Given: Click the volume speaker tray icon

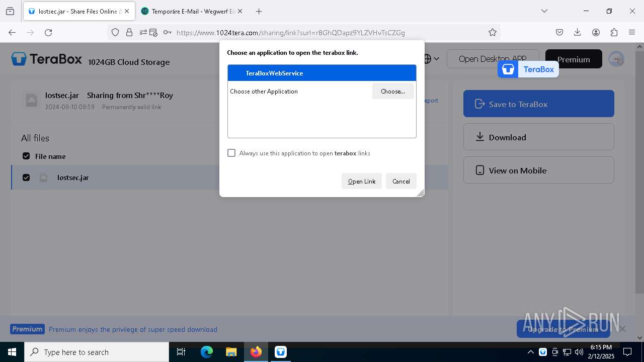Looking at the screenshot, I should coord(579,352).
